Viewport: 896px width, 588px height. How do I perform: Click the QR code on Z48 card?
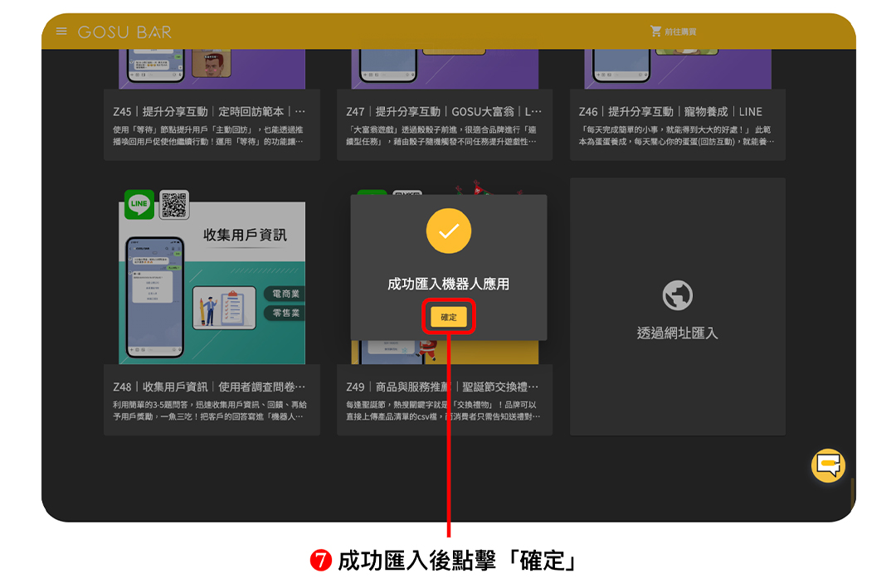click(x=174, y=205)
